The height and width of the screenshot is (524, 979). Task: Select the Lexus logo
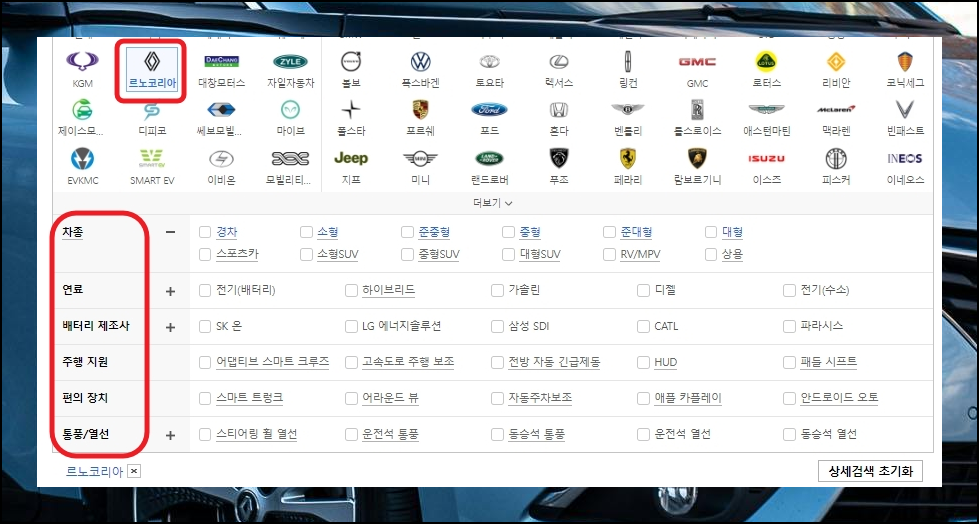pyautogui.click(x=559, y=61)
